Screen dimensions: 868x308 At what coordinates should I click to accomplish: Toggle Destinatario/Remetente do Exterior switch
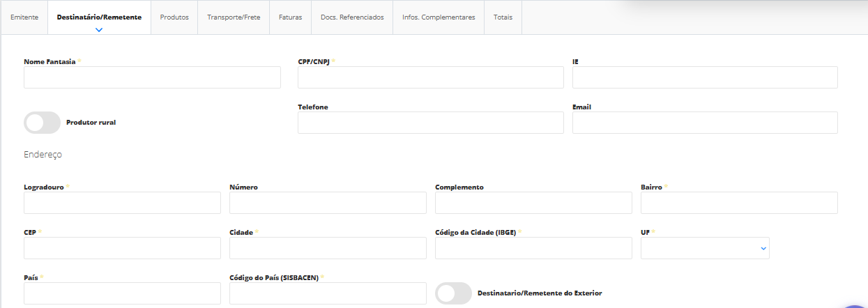[453, 293]
